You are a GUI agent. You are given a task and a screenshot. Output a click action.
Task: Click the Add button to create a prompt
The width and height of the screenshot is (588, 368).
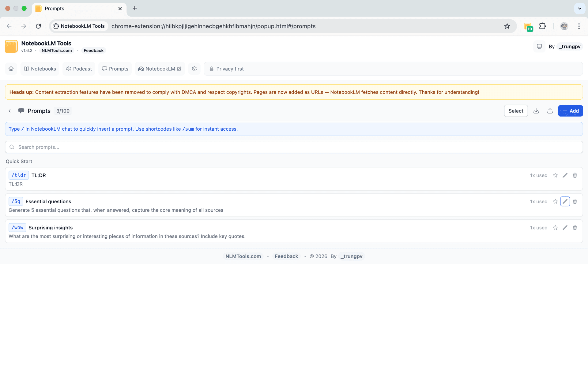[571, 111]
